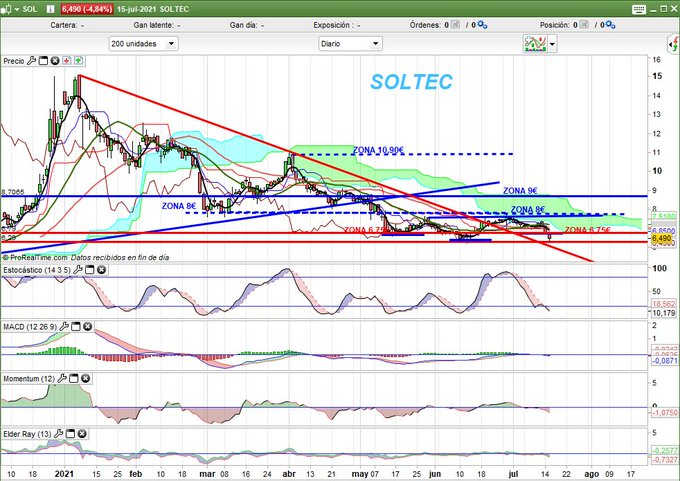Click the chart trading tools icon
Image resolution: width=680 pixels, height=481 pixels.
[x=535, y=44]
